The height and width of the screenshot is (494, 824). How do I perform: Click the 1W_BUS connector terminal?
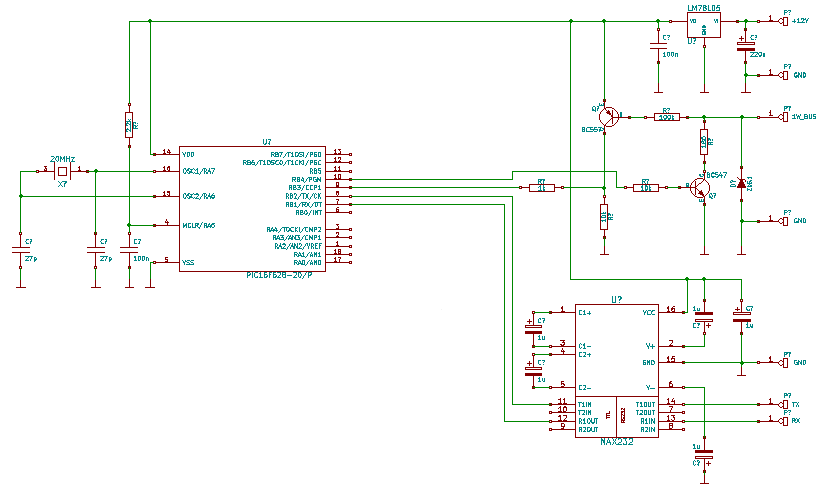[784, 116]
